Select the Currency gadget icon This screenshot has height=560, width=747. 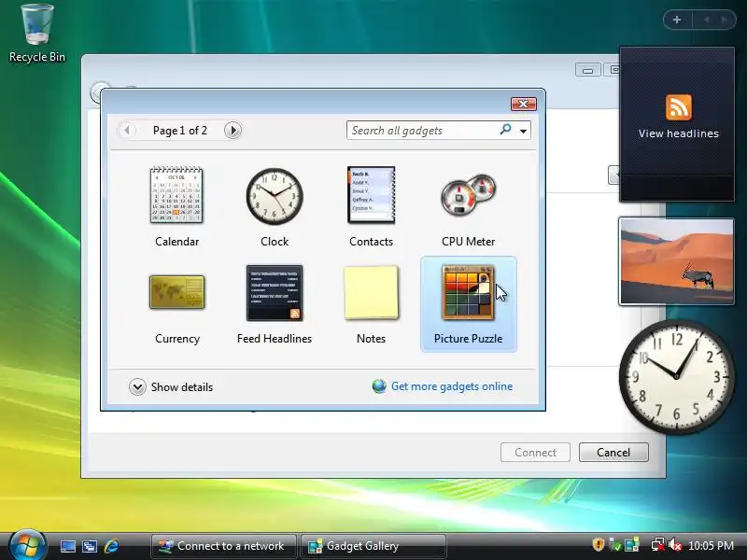click(x=176, y=292)
